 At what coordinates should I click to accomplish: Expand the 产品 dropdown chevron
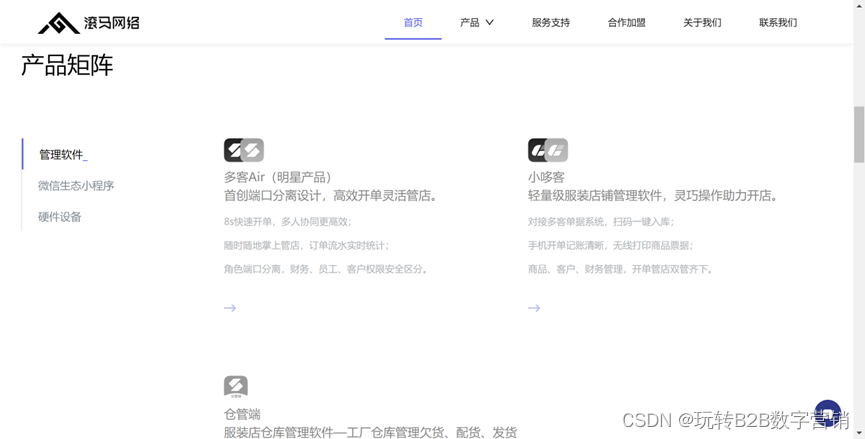point(489,23)
